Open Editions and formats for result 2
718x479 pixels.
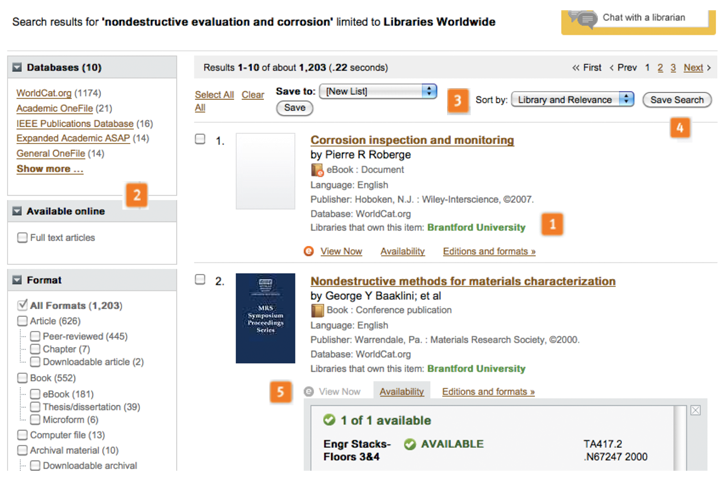(488, 392)
